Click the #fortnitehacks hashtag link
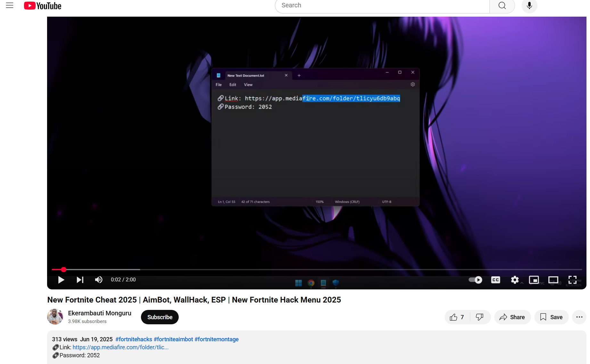The height and width of the screenshot is (364, 590). point(134,339)
